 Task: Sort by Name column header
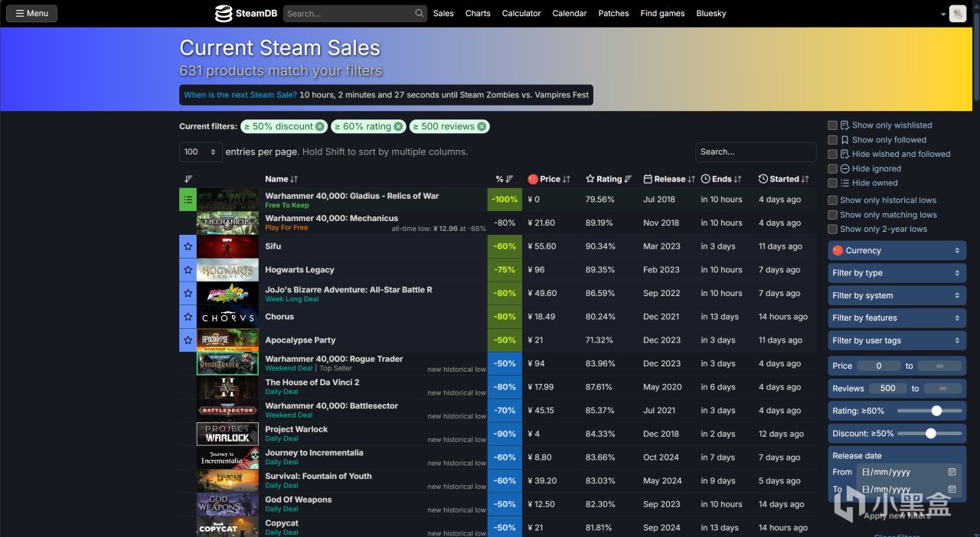tap(281, 179)
